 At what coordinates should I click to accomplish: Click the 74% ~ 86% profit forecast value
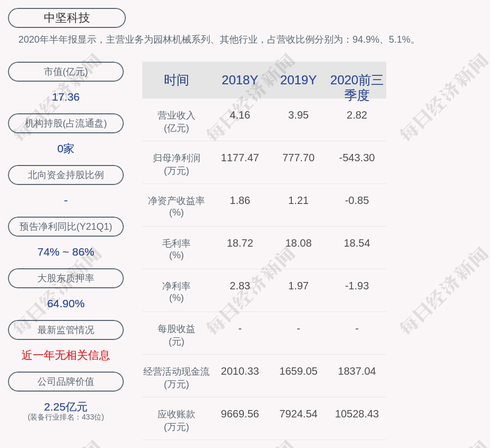(66, 251)
